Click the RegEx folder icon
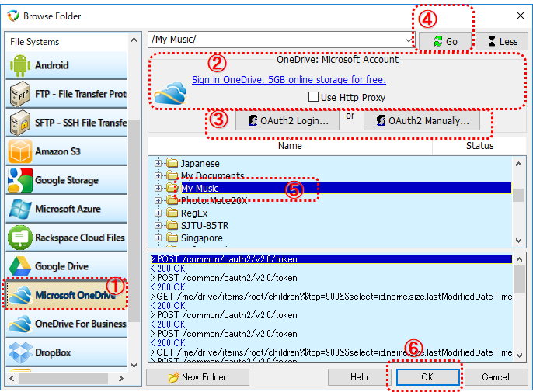This screenshot has height=392, width=533. (x=172, y=213)
